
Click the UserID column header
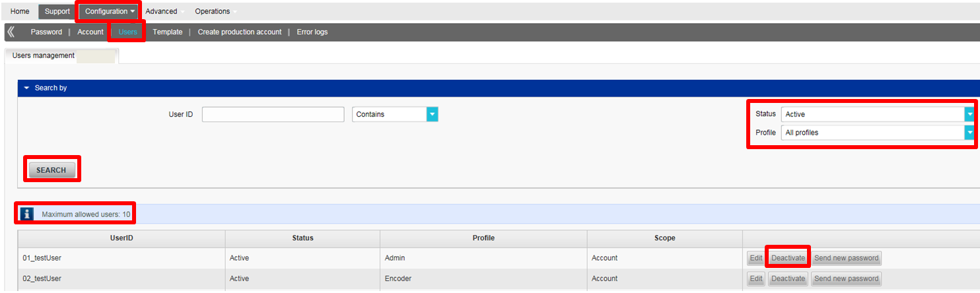coord(122,238)
